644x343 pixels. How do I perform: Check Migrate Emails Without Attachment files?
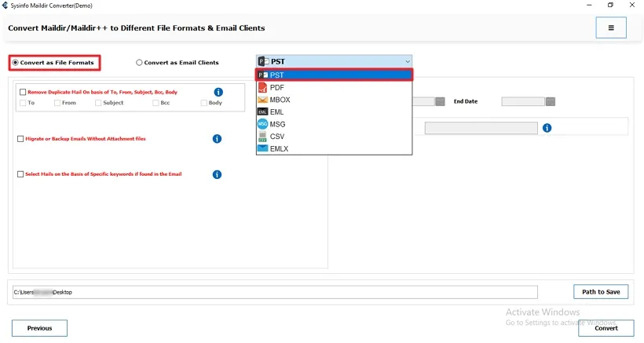tap(20, 139)
